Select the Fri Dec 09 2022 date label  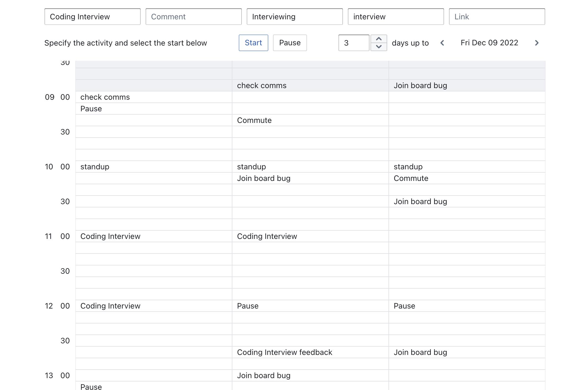[489, 43]
